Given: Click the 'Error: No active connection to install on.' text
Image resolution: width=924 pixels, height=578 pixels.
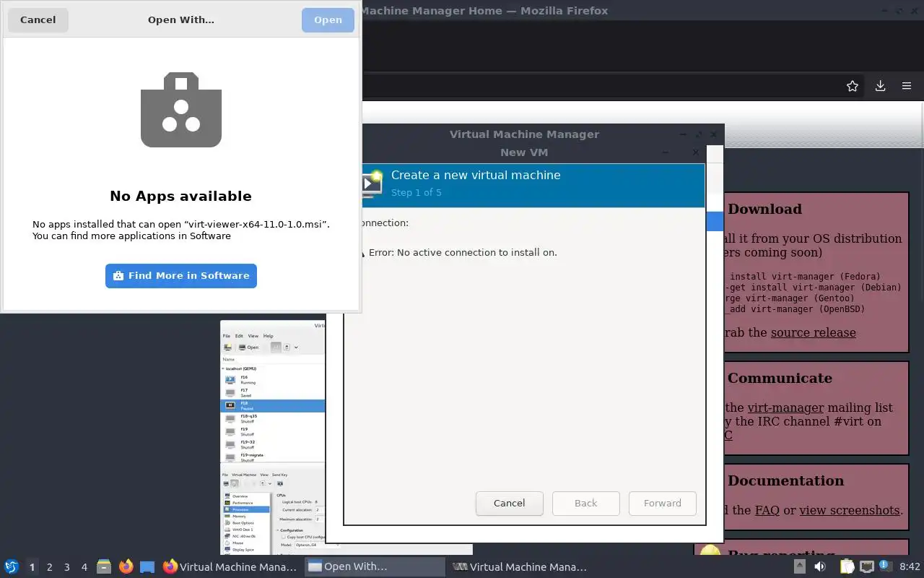Looking at the screenshot, I should point(463,252).
